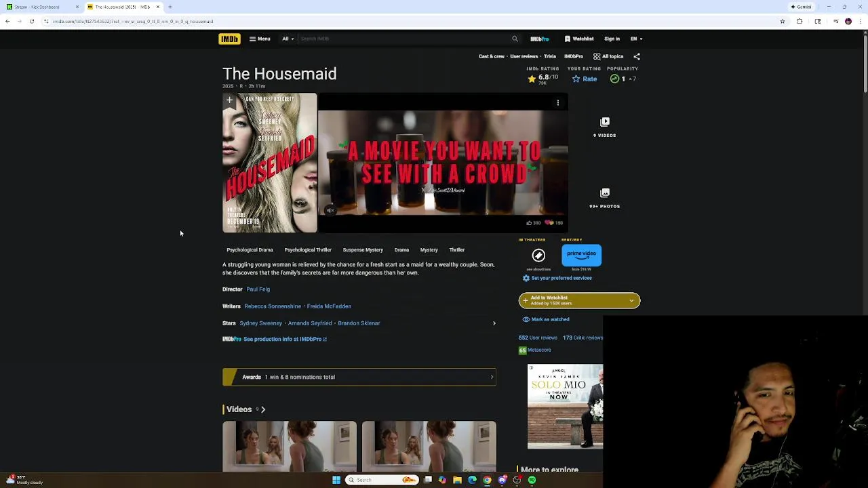868x488 pixels.
Task: Open the trailer video options (three dots)
Action: click(557, 103)
